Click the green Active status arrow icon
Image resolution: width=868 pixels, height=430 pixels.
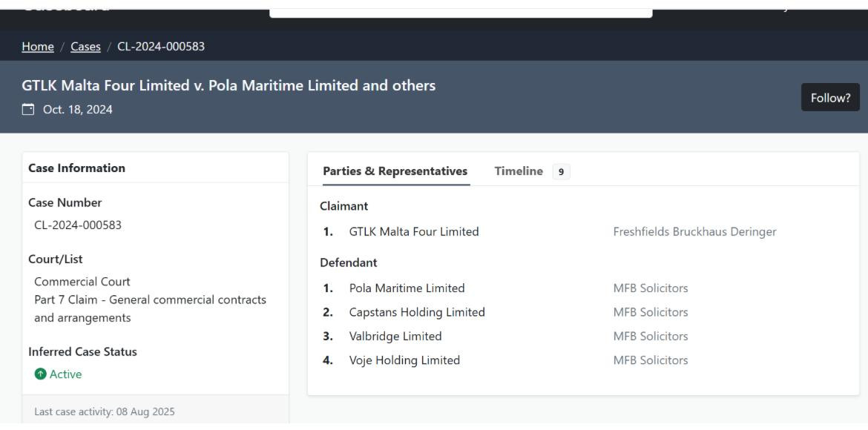(40, 374)
